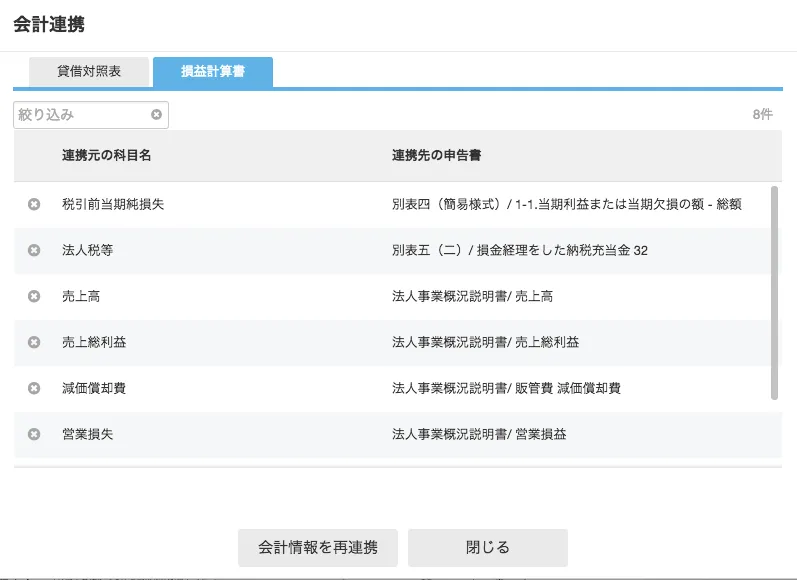The image size is (797, 580).
Task: Select the 損益計算書 tab
Action: 212,72
